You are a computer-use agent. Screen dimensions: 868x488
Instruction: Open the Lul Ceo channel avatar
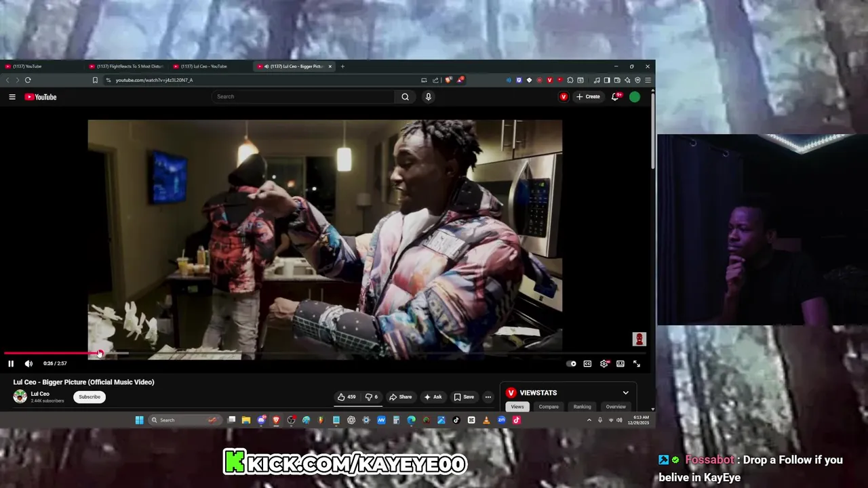coord(20,397)
